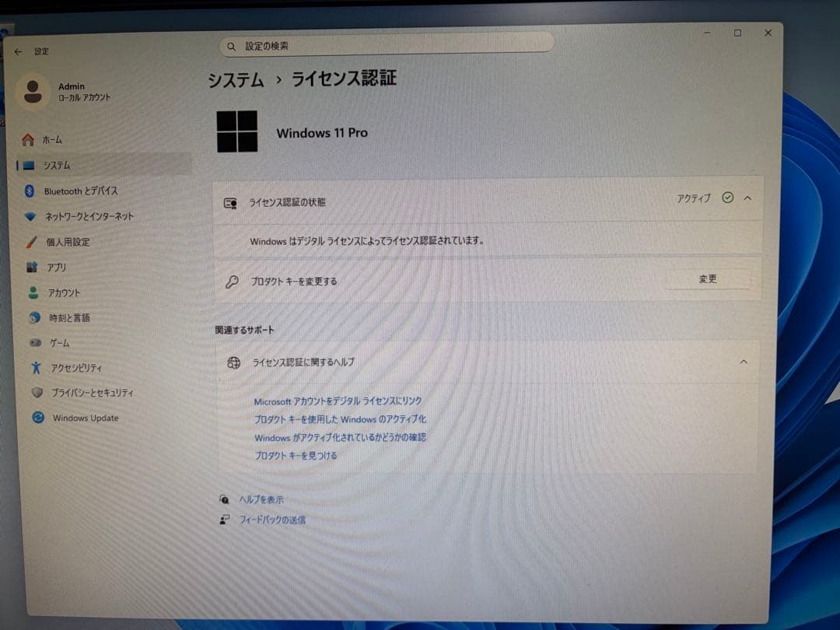Click the フィードバックの送信 link
The height and width of the screenshot is (630, 840).
point(272,520)
